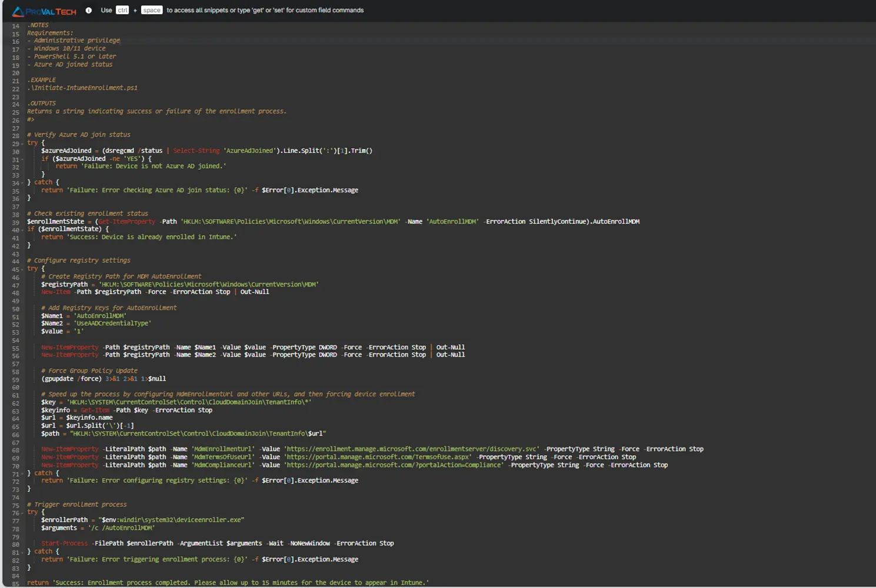Click 'Success: Device is already enrolled in Intune.' string

[x=152, y=237]
